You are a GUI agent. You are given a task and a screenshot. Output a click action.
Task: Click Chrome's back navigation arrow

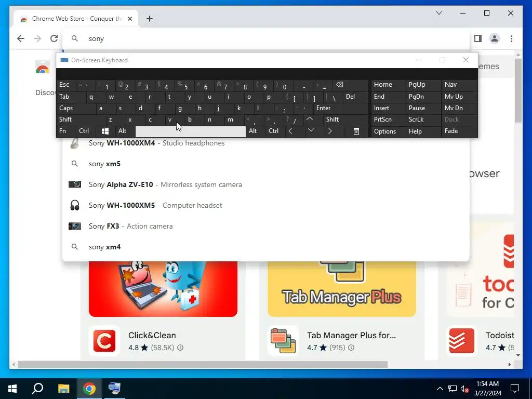coord(21,38)
